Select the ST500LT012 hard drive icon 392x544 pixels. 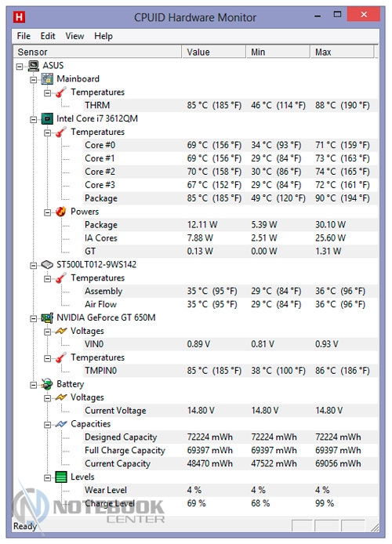[47, 265]
